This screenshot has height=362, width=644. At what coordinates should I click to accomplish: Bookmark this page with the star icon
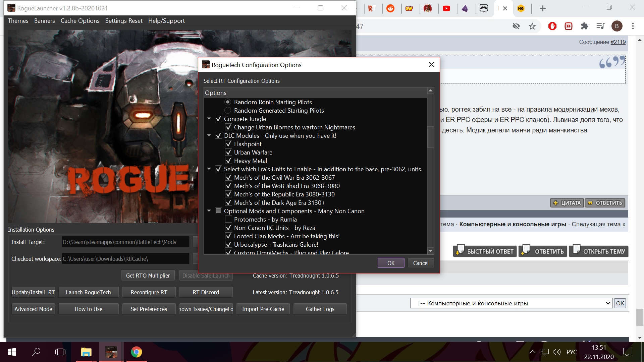coord(532,26)
